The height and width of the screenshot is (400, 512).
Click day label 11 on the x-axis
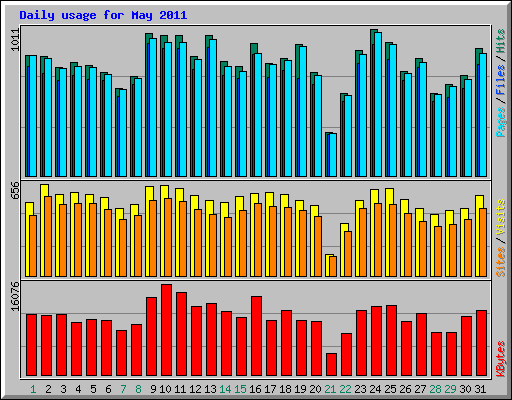[180, 389]
